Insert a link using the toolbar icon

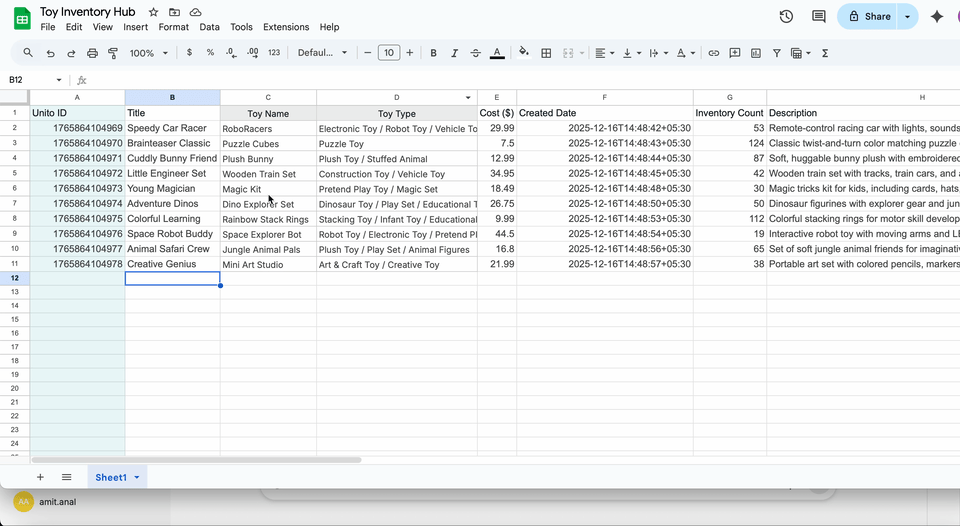click(x=714, y=53)
